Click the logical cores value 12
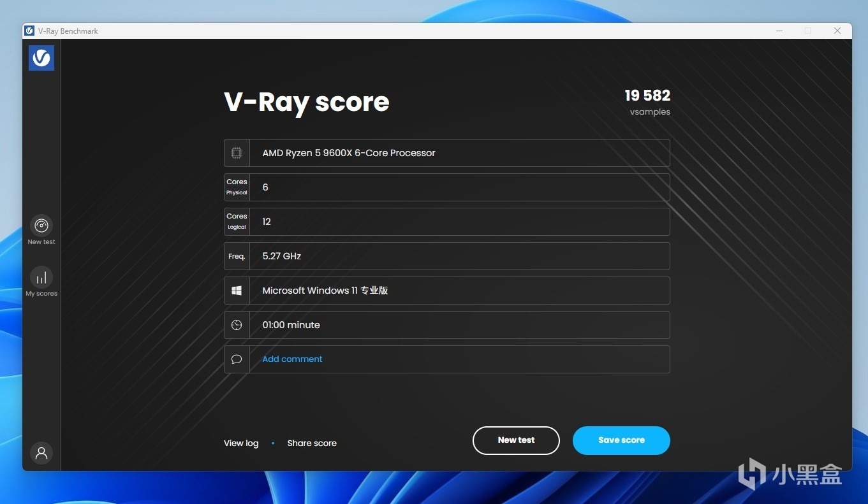 point(267,222)
